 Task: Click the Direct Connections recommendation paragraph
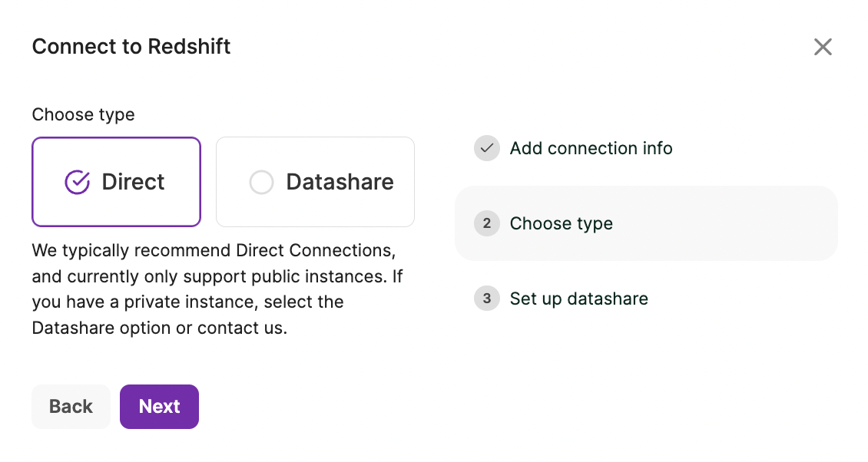[x=214, y=289]
